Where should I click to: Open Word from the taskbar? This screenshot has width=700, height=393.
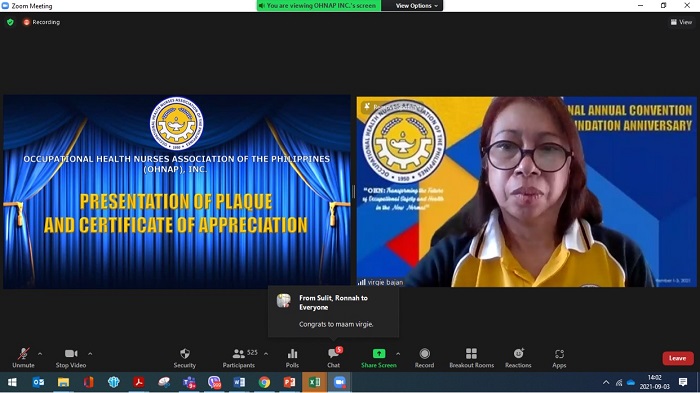pos(239,382)
